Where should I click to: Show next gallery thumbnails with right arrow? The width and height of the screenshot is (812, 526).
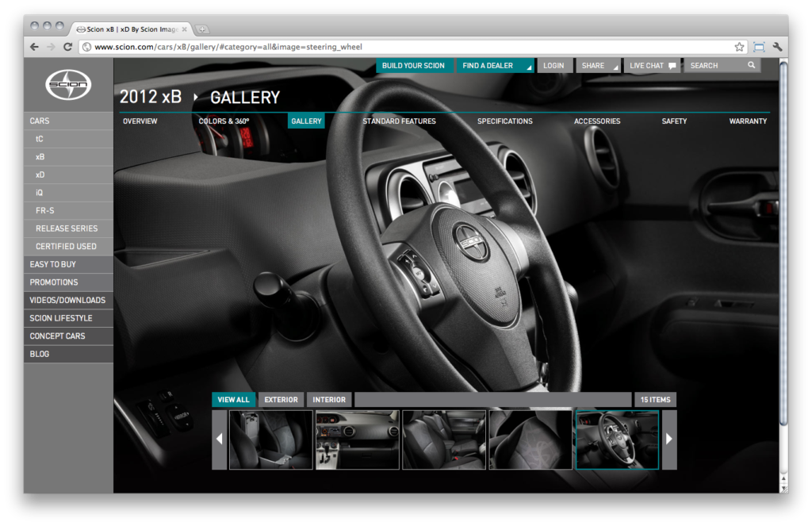tap(669, 440)
